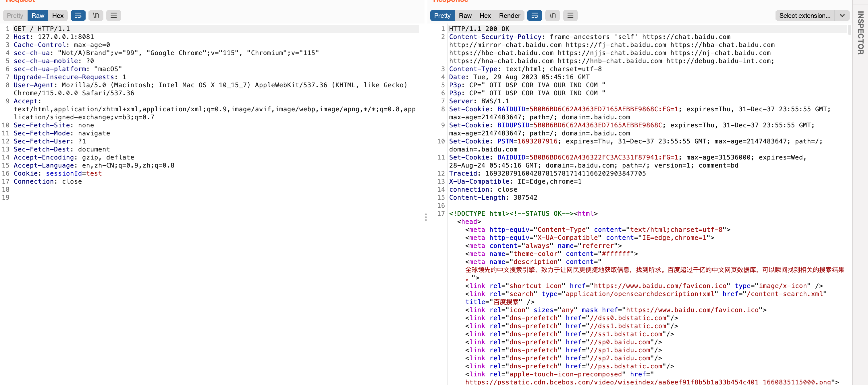Open the Response panel settings menu
The width and height of the screenshot is (868, 385).
pos(570,15)
